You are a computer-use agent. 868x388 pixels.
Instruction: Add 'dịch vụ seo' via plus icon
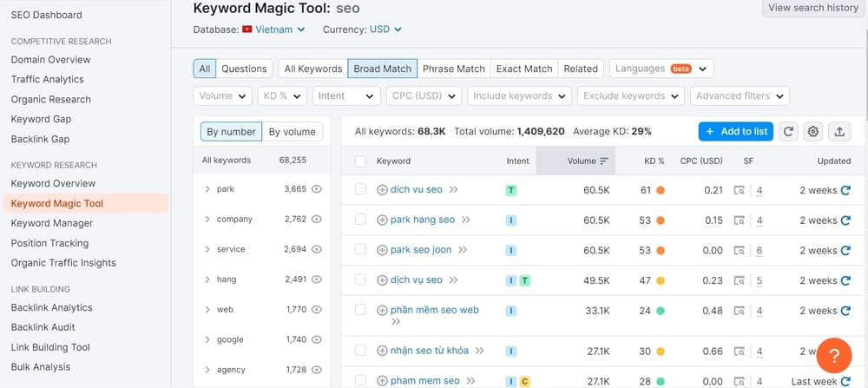click(x=382, y=280)
